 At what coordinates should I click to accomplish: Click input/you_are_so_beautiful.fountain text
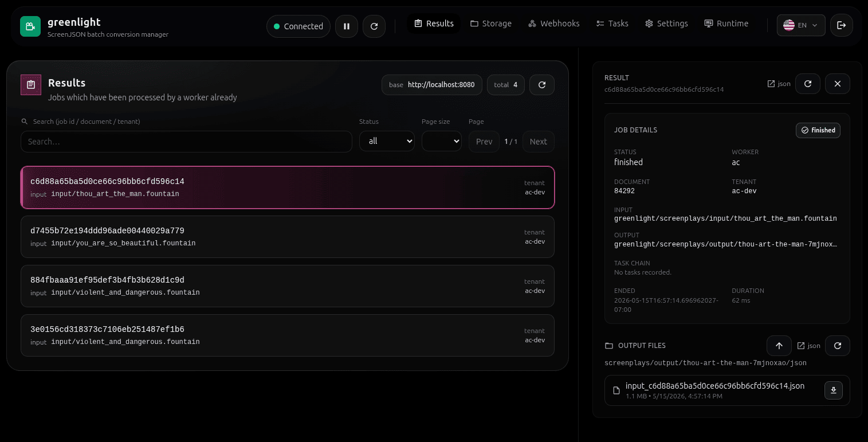pyautogui.click(x=123, y=243)
